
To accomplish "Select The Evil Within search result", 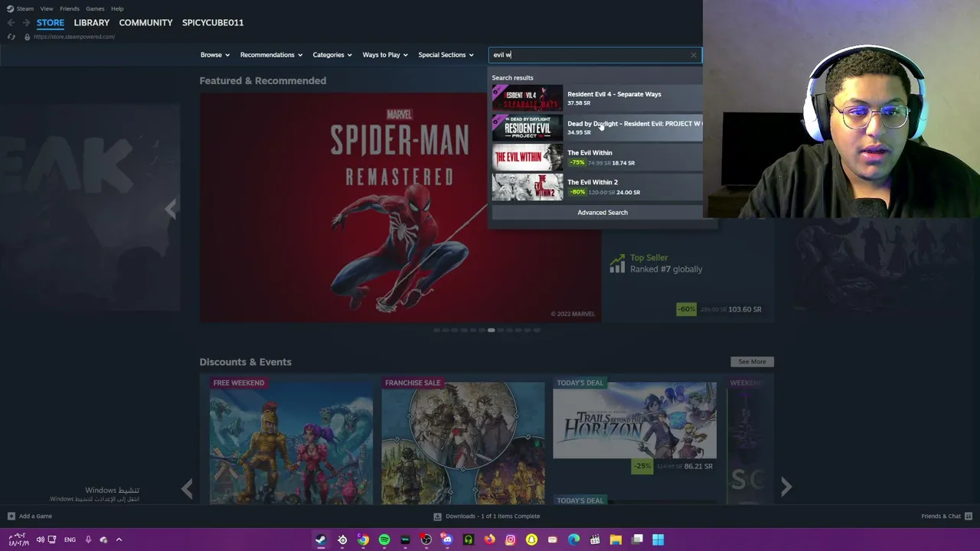I will coord(596,157).
